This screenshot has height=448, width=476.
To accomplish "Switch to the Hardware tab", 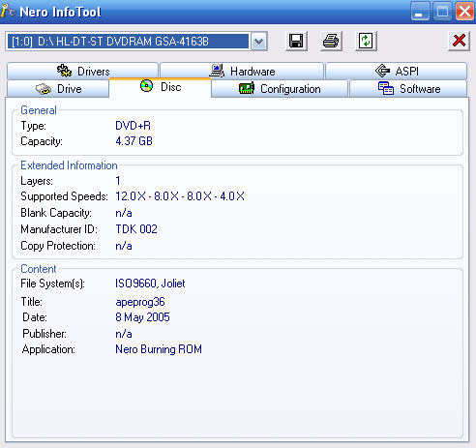I will [x=242, y=71].
